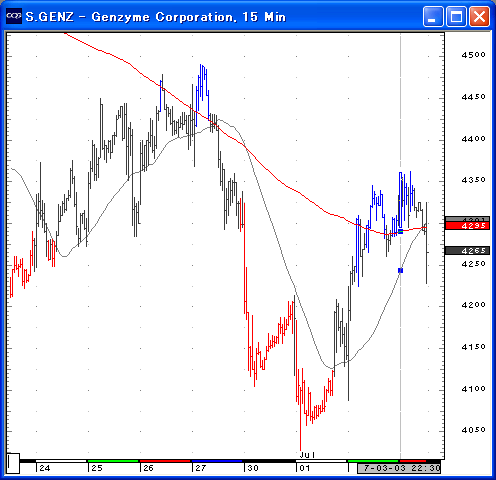Click the title "S.GENZ - Genzyme Corporation, 15 Min"
The height and width of the screenshot is (480, 496).
(156, 17)
